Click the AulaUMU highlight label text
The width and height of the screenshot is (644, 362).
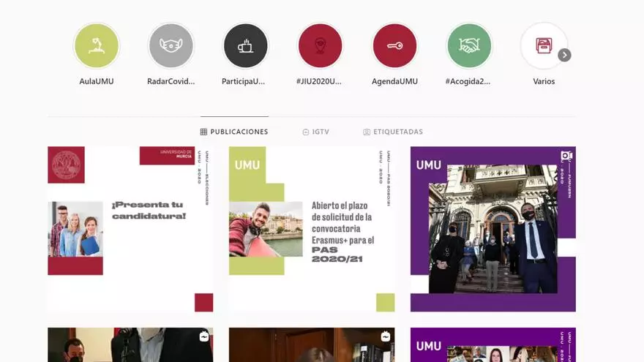pos(97,81)
